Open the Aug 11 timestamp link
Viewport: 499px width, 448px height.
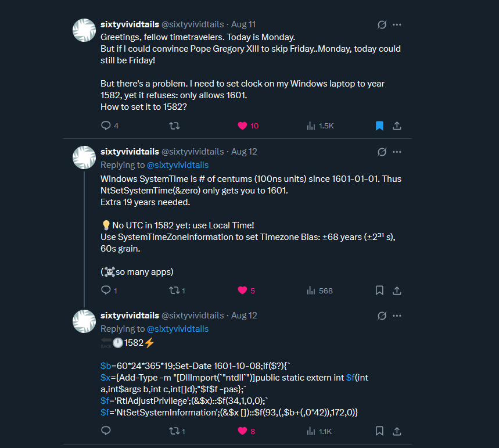click(x=243, y=24)
